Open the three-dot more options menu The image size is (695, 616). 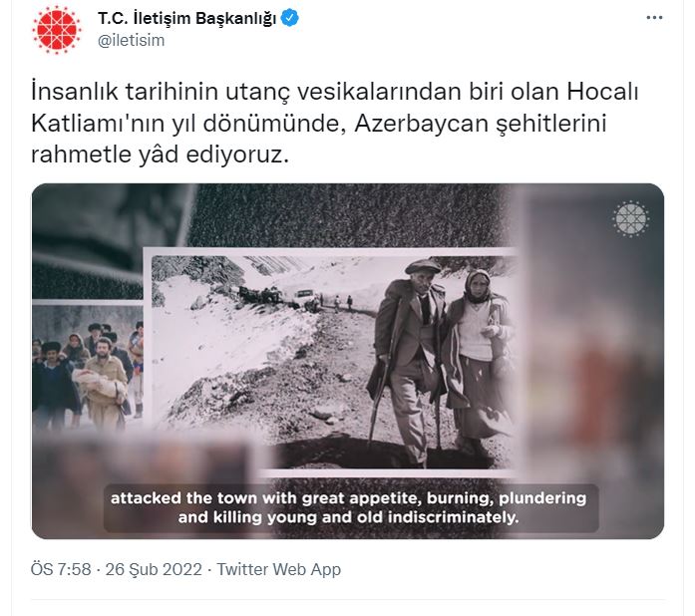654,18
